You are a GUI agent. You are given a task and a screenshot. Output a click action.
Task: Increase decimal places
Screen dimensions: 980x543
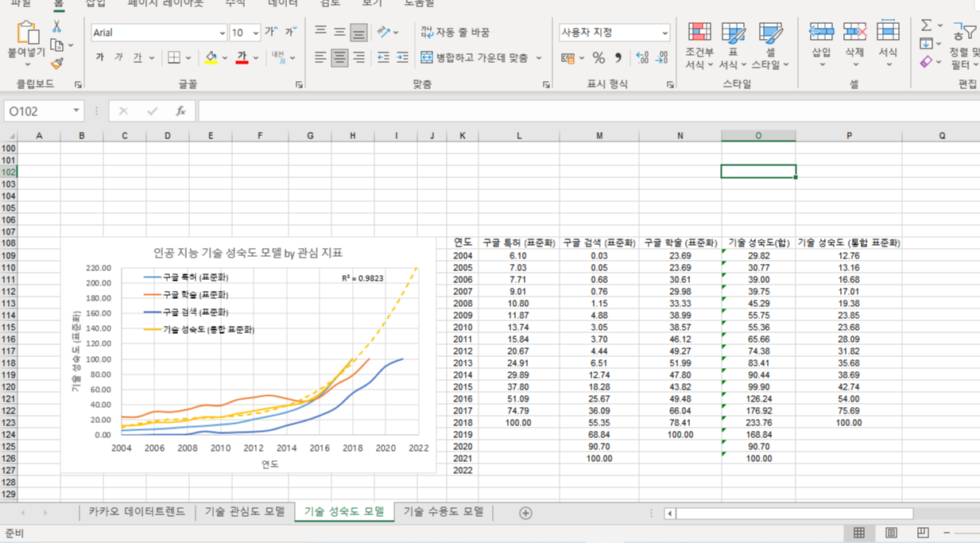642,58
